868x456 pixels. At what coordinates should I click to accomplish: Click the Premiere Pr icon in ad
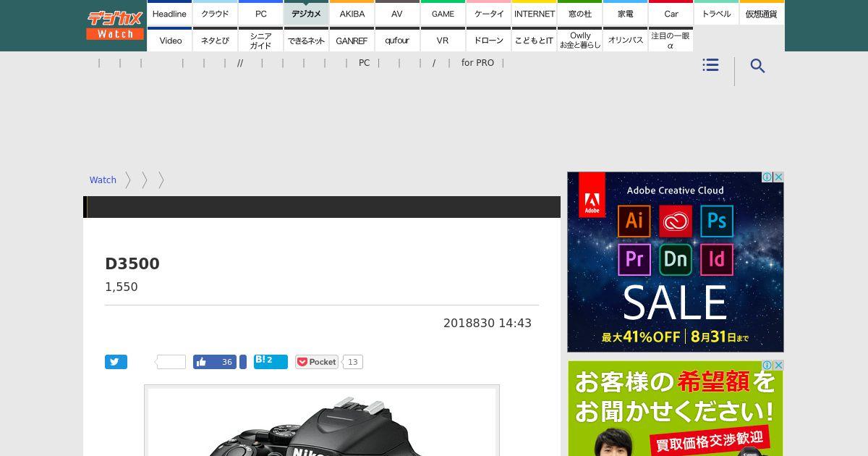634,259
